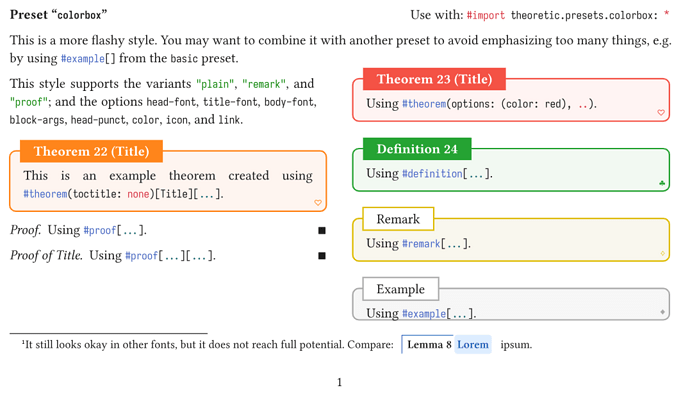Image resolution: width=690 pixels, height=406 pixels.
Task: Click the page number 1 at bottom
Action: click(340, 382)
